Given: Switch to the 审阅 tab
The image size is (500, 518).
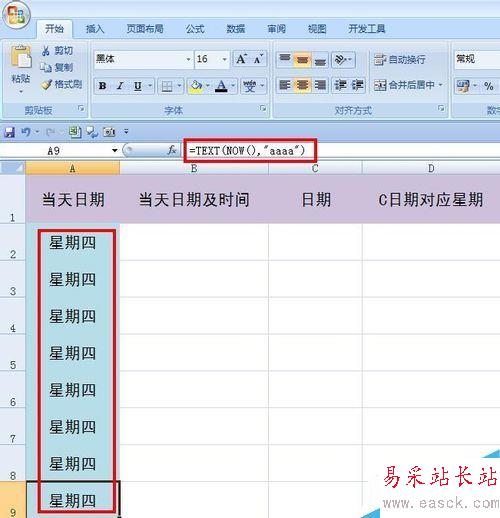Looking at the screenshot, I should click(x=276, y=29).
